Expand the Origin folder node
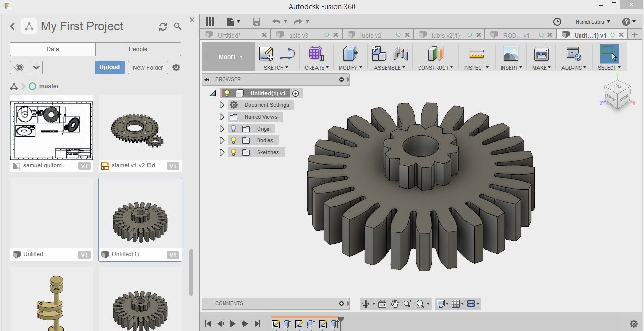644x331 pixels. tap(222, 129)
